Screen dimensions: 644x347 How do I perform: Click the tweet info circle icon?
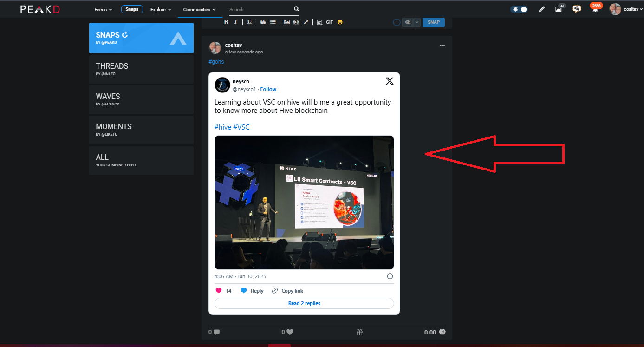pyautogui.click(x=390, y=276)
